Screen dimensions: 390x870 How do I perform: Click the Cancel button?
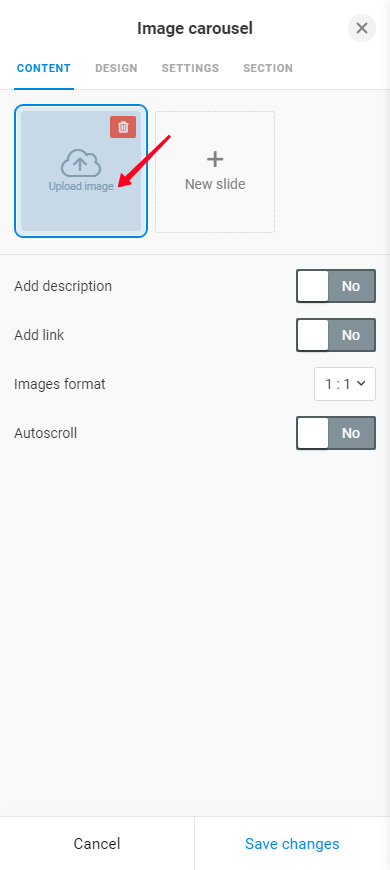point(97,844)
